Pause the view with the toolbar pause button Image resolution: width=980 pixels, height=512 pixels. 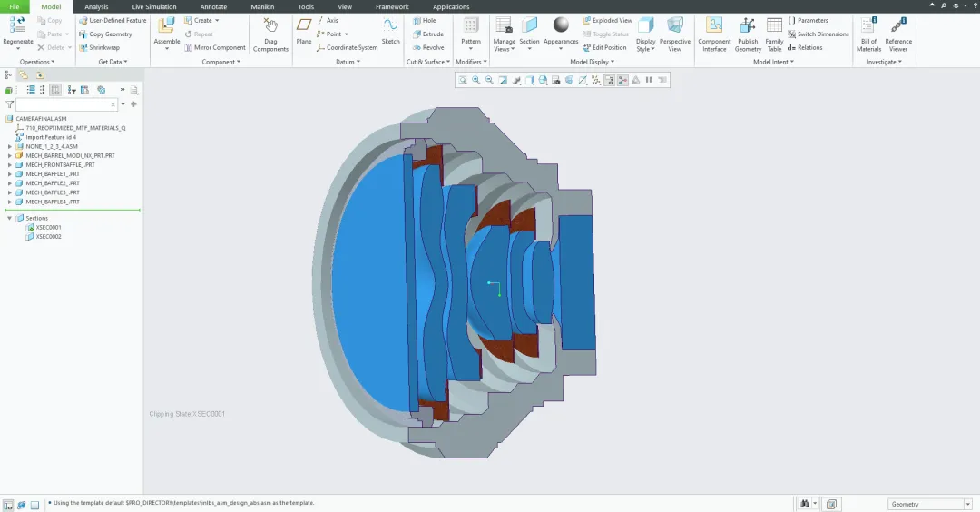click(649, 80)
